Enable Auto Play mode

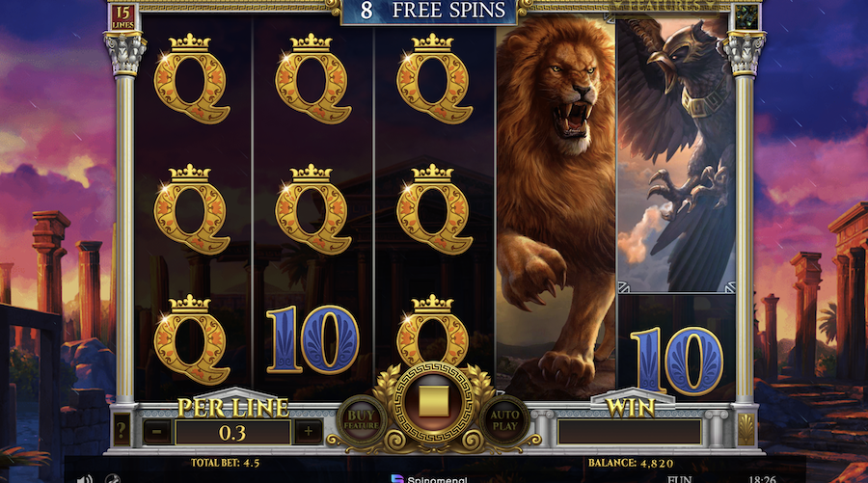click(504, 420)
